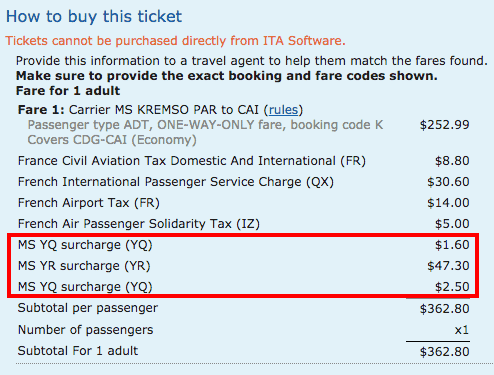This screenshot has height=375, width=494.
Task: Click the first MS YQ surcharge line
Action: pyautogui.click(x=243, y=245)
